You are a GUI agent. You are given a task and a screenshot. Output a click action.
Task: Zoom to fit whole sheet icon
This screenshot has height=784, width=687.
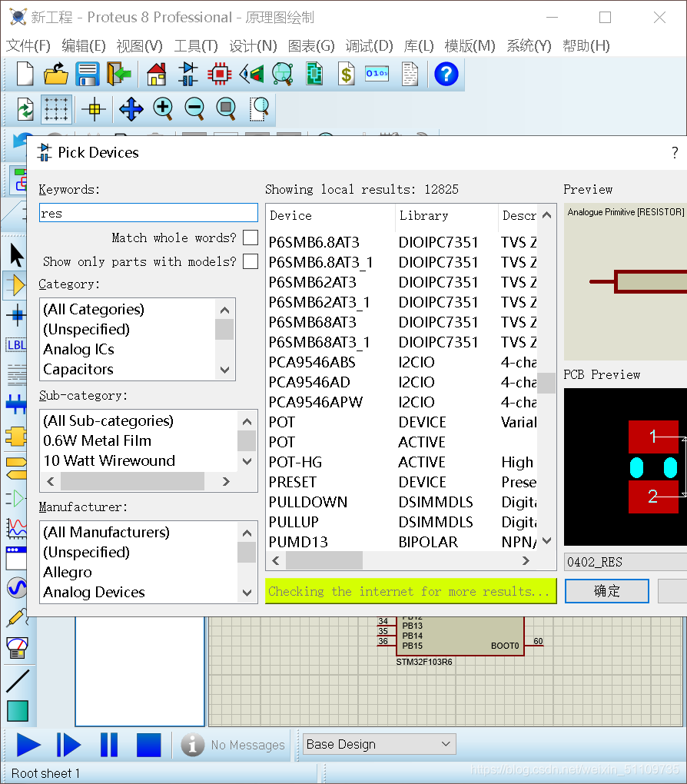[226, 109]
